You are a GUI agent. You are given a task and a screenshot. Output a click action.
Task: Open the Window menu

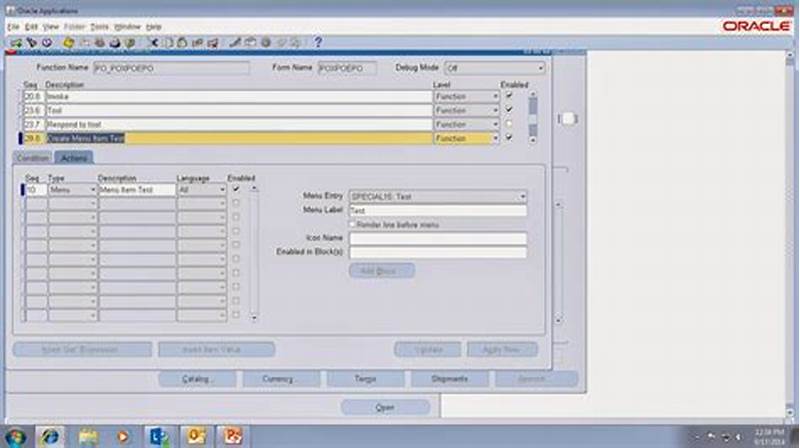pos(127,27)
